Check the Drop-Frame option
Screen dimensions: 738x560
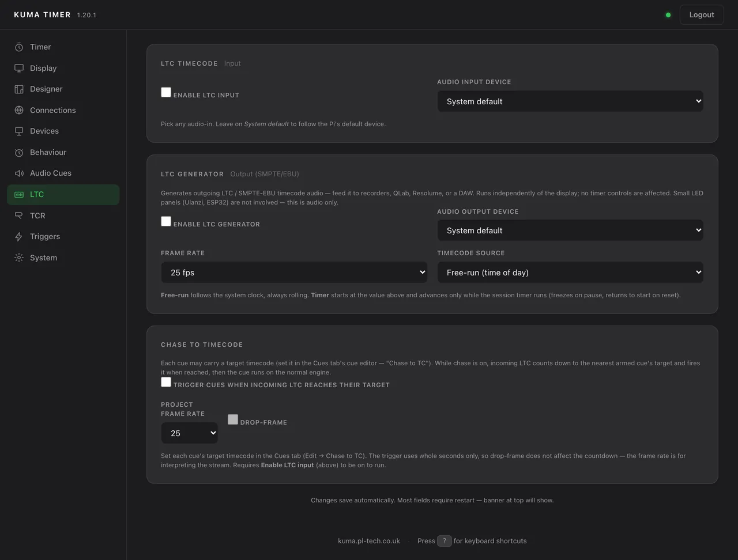[x=233, y=419]
